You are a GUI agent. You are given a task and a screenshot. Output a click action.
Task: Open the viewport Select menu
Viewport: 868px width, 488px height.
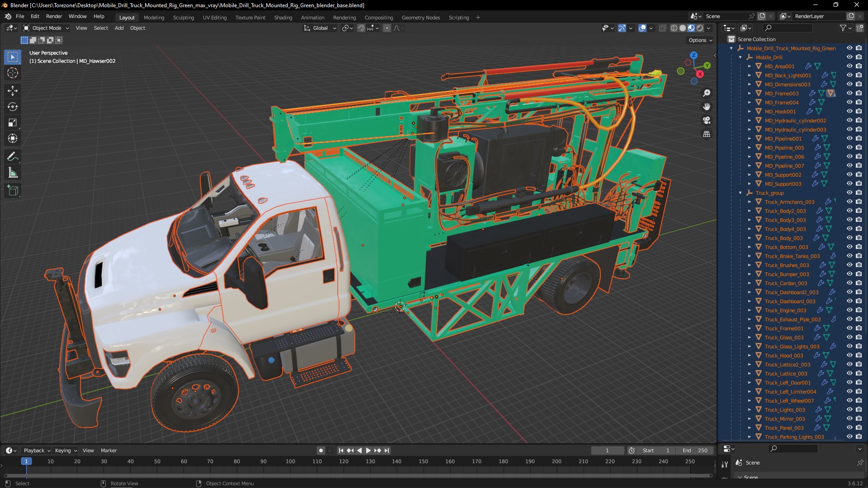(x=101, y=28)
